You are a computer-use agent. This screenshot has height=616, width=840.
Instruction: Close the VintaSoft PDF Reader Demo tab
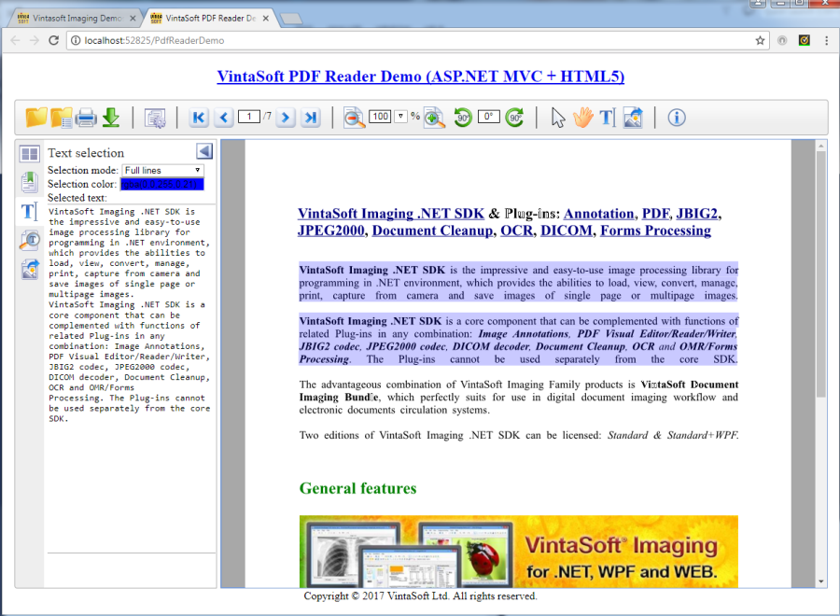[266, 19]
